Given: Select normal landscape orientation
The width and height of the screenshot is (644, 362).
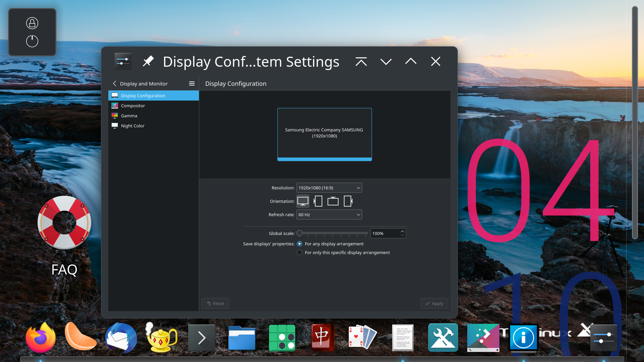Looking at the screenshot, I should tap(303, 201).
